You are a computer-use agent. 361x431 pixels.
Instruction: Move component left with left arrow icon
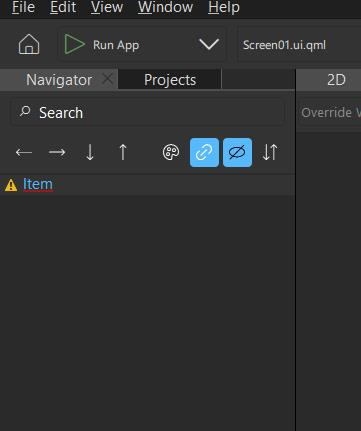pos(24,153)
